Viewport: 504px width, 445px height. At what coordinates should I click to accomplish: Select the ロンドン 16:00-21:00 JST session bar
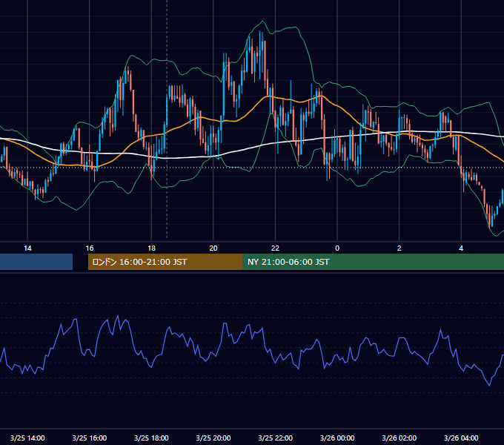click(x=165, y=262)
